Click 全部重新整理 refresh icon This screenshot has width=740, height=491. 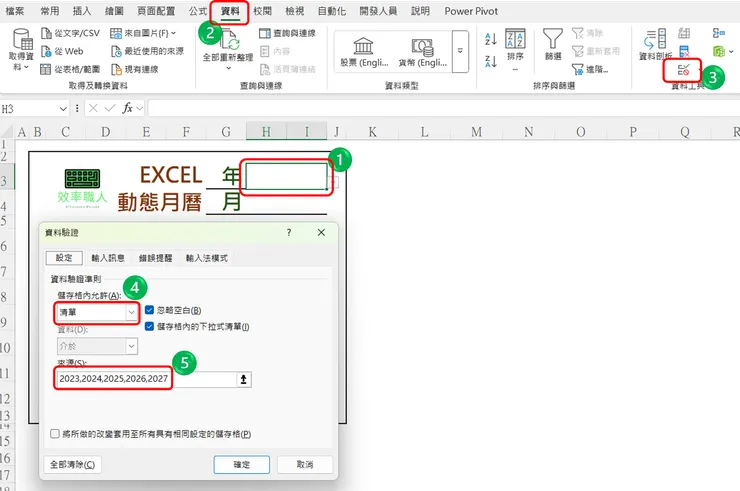click(228, 39)
